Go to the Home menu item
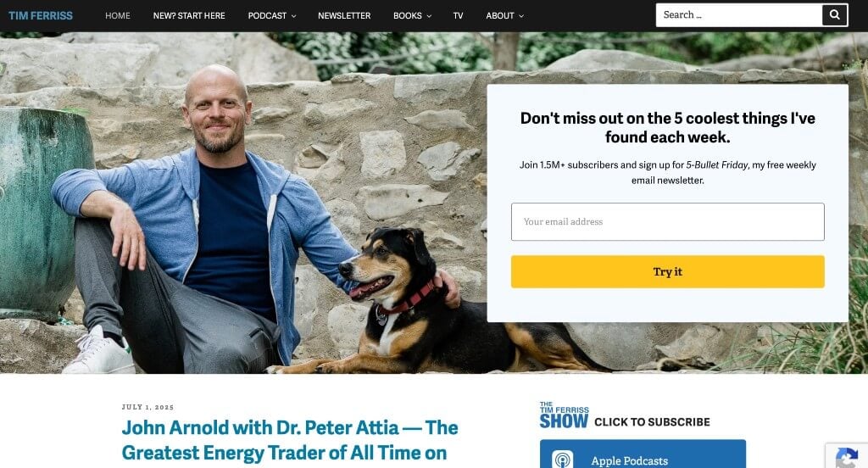The image size is (868, 468). click(118, 15)
